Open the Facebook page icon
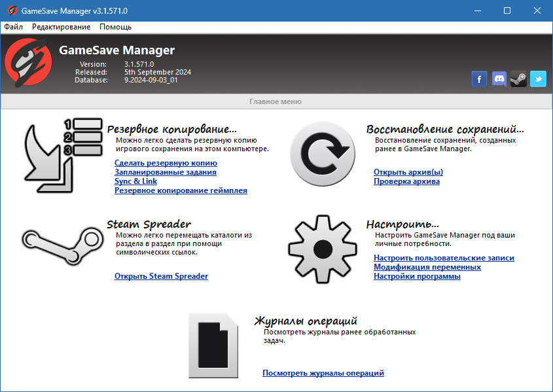 [x=479, y=79]
